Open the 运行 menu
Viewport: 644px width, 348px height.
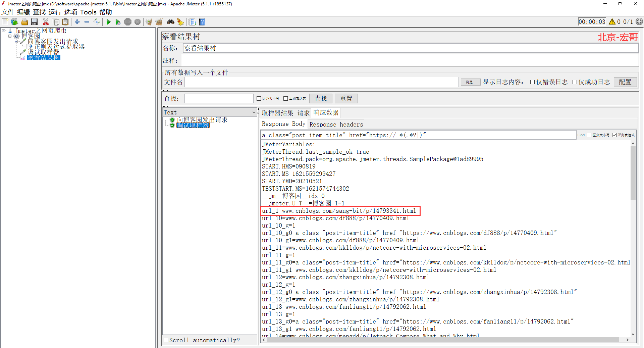pos(55,12)
